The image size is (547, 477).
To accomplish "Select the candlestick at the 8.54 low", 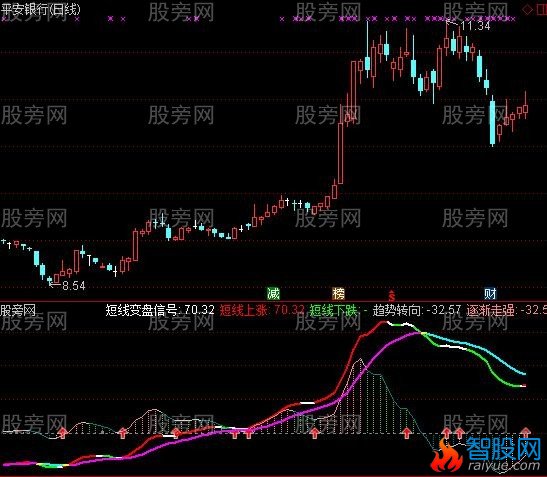I will tap(50, 280).
